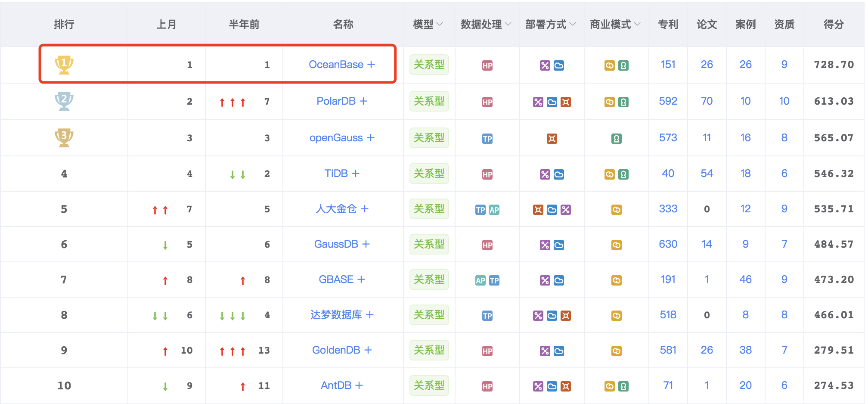Click the orange deployment icon in openGauss row
The height and width of the screenshot is (404, 868).
552,139
